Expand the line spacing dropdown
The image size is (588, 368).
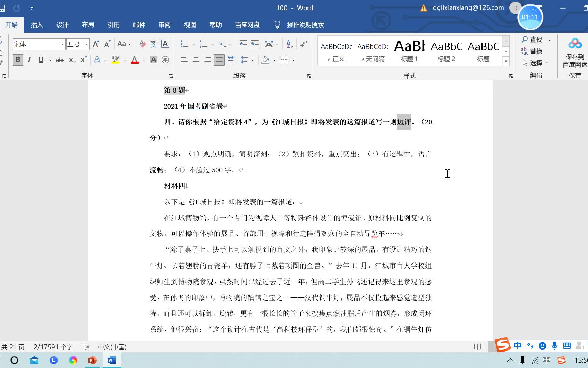[252, 60]
